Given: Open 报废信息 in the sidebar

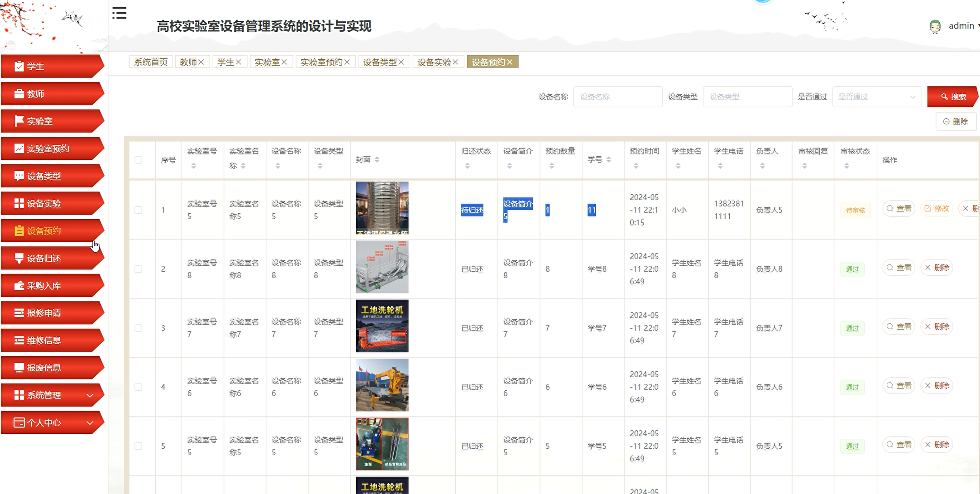Looking at the screenshot, I should click(x=53, y=368).
